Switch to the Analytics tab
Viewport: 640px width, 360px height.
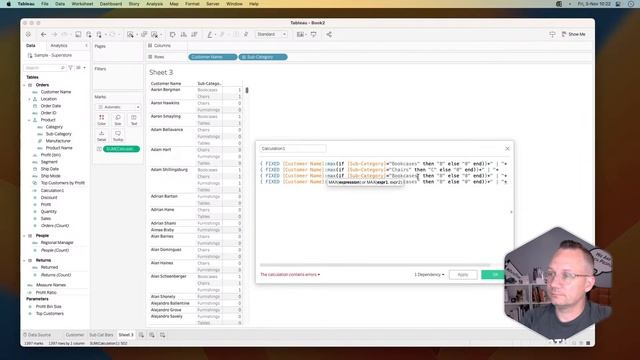click(x=59, y=46)
